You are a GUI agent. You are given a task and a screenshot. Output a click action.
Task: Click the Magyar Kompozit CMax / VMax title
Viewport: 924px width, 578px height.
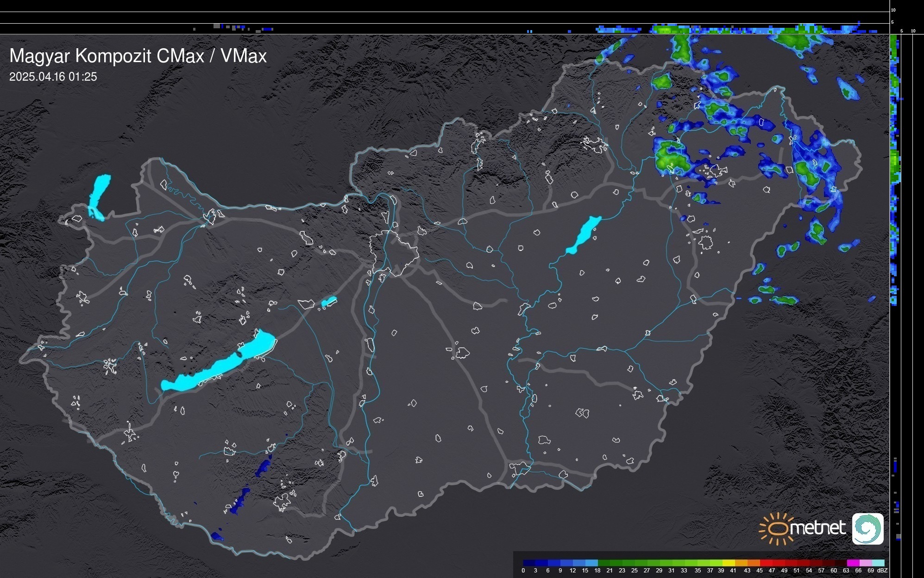[x=138, y=56]
